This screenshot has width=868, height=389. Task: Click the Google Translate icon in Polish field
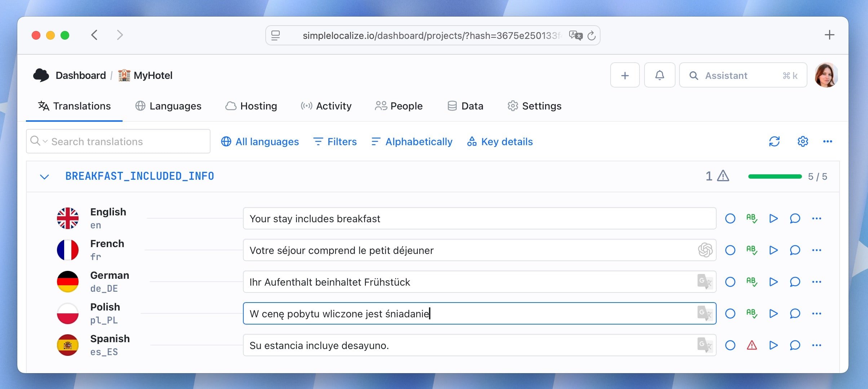click(x=704, y=313)
